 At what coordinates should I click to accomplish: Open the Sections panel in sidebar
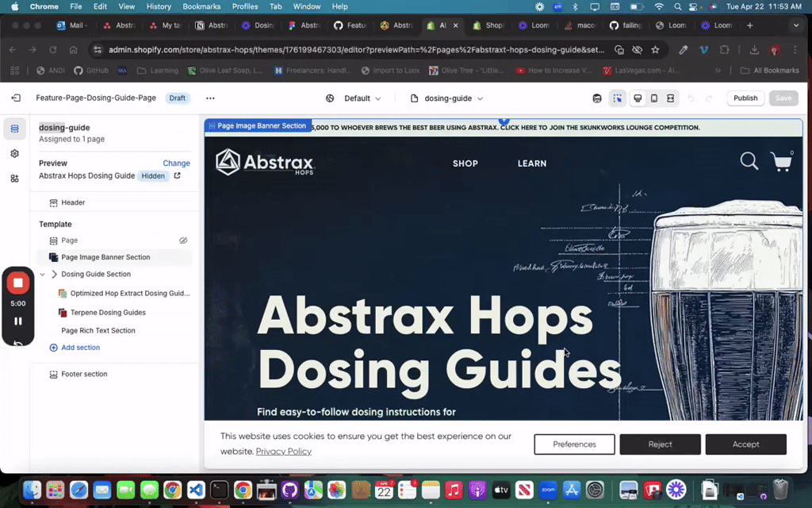pos(14,129)
